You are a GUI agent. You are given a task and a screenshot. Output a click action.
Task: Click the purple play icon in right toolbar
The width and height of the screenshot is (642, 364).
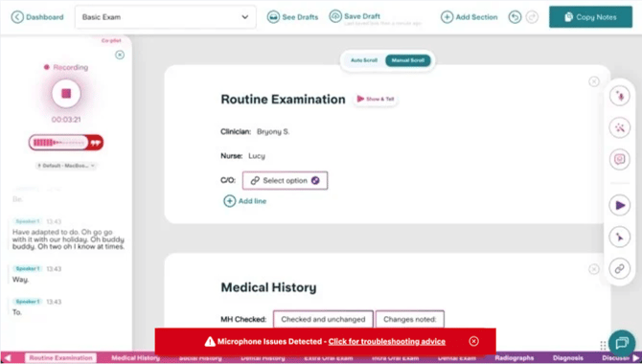click(x=619, y=205)
